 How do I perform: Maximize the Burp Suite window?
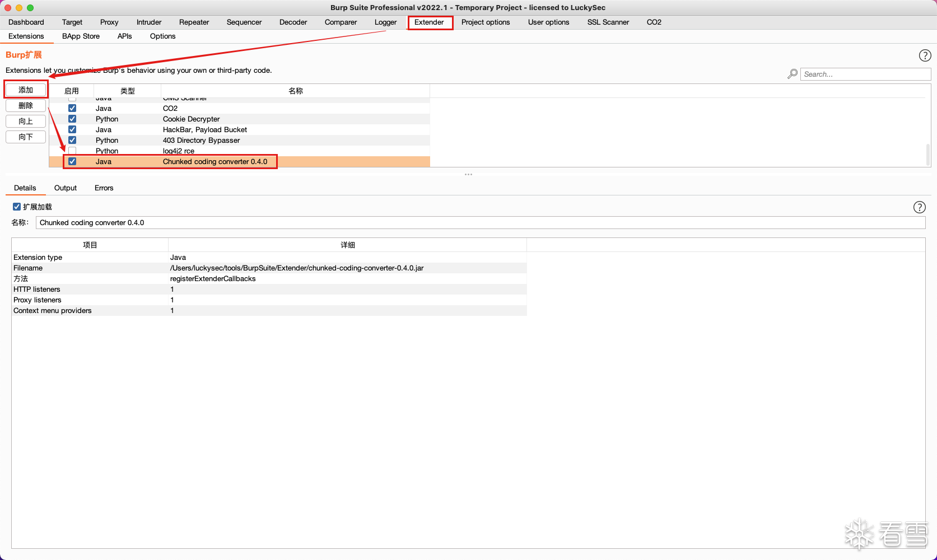click(x=30, y=8)
